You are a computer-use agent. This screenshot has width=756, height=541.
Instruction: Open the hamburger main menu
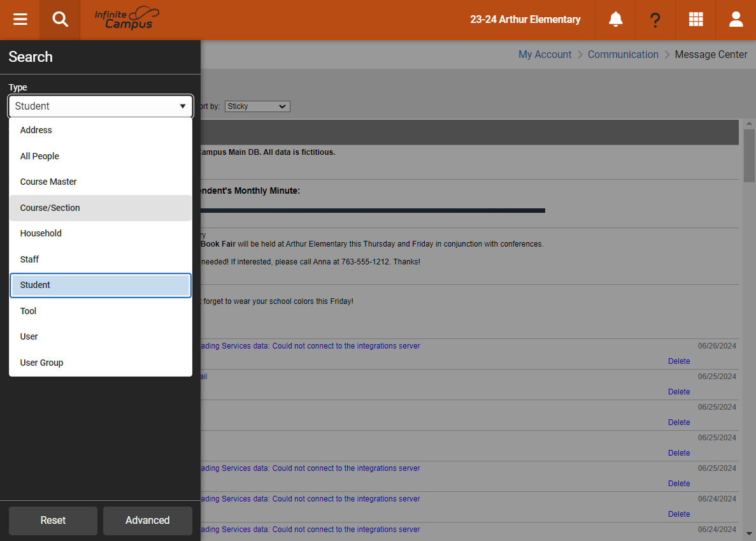[20, 20]
